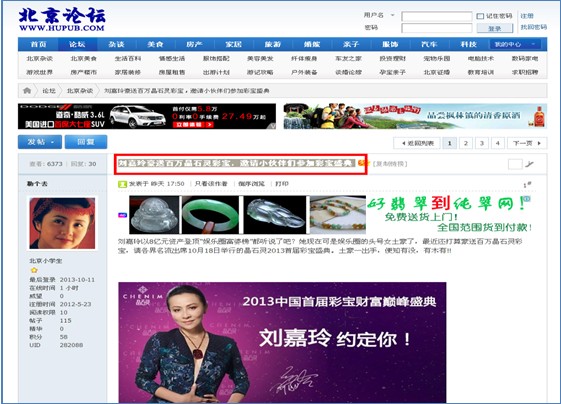Screen dimensions: 561x404
Task: Click the home icon in the breadcrumb
Action: (27, 91)
